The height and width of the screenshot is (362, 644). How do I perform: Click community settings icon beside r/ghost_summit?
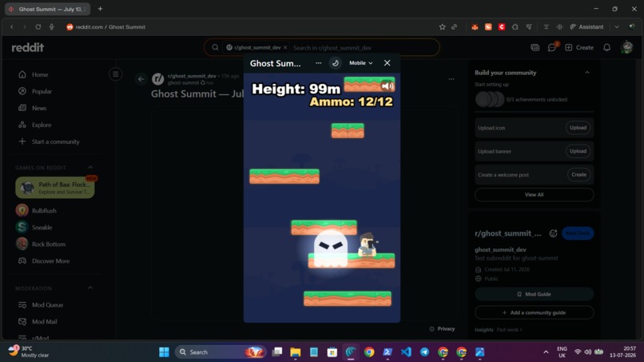[553, 233]
